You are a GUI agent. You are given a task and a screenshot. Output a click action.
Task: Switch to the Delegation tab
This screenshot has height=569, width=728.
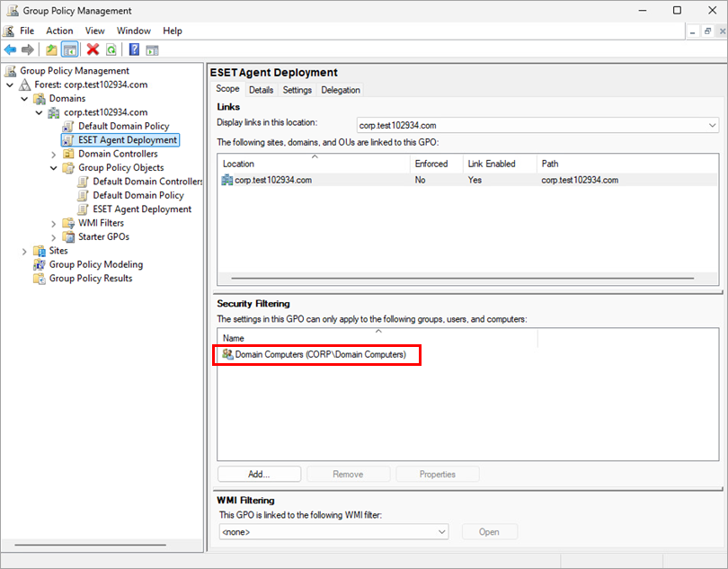(x=341, y=90)
